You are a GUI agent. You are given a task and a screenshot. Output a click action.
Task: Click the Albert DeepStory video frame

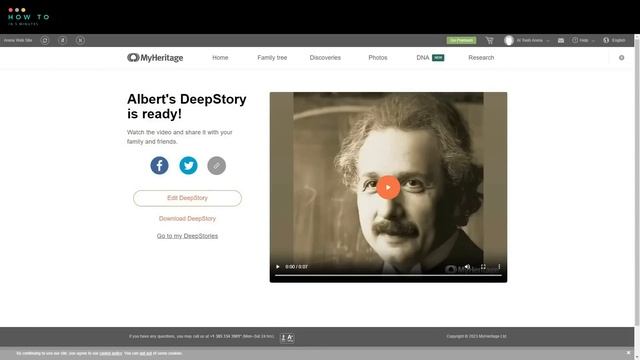388,187
